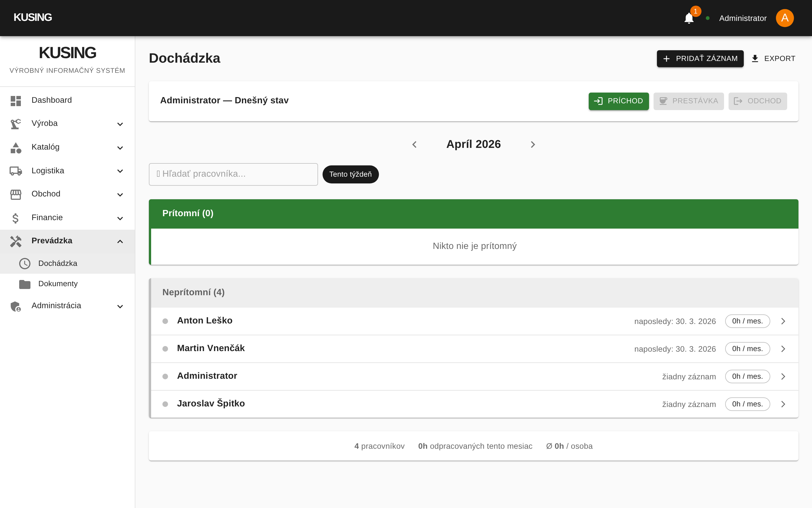812x508 pixels.
Task: Open Administrator row details arrow
Action: (783, 376)
